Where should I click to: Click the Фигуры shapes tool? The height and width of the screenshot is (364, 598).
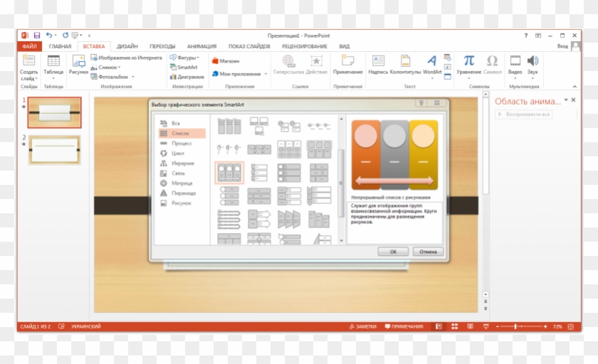[x=184, y=58]
